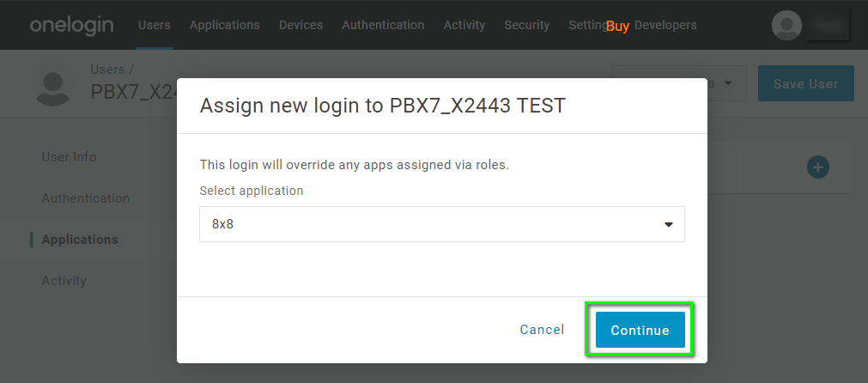
Task: Open the profile avatar in the header
Action: coord(786,25)
